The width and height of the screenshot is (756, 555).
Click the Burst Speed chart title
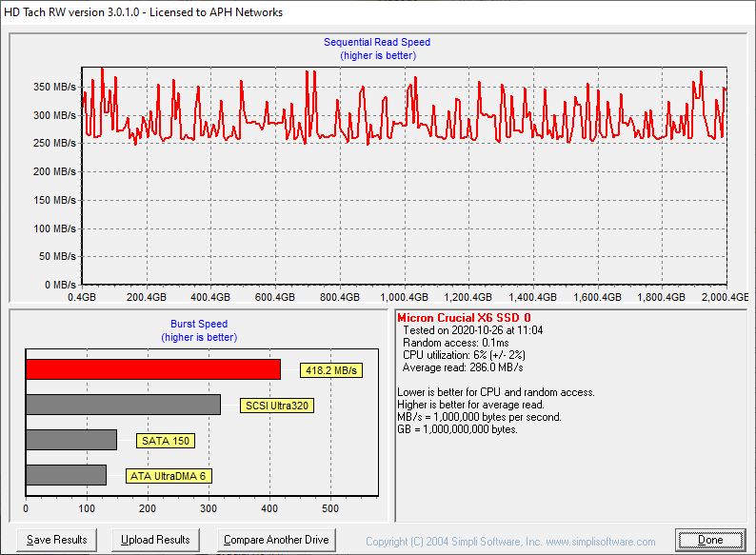click(x=199, y=324)
